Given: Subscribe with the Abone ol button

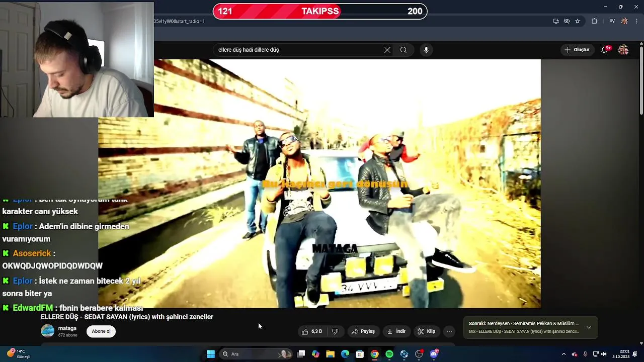Looking at the screenshot, I should click(x=101, y=331).
